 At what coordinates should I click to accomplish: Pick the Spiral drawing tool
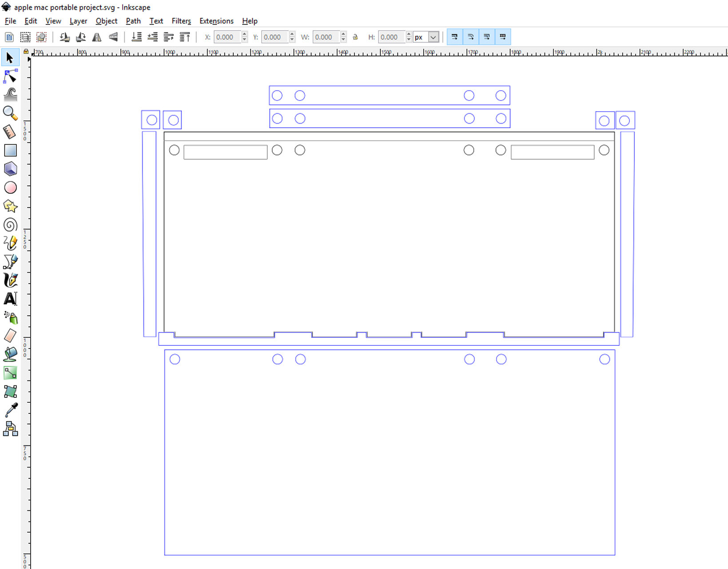pos(10,225)
